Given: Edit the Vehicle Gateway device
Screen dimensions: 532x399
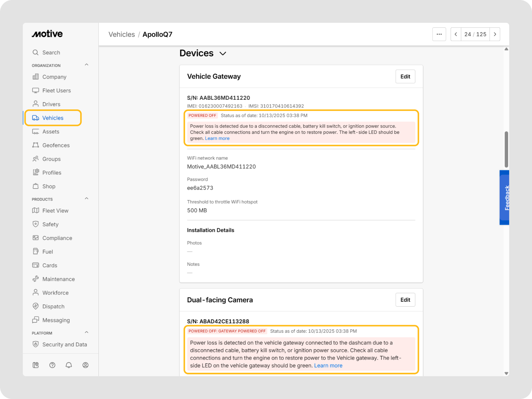Looking at the screenshot, I should 405,77.
